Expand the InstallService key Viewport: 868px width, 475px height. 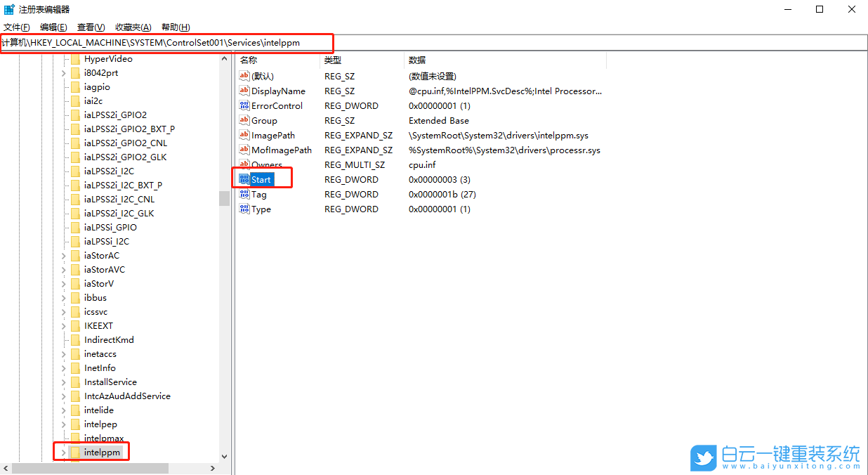63,382
